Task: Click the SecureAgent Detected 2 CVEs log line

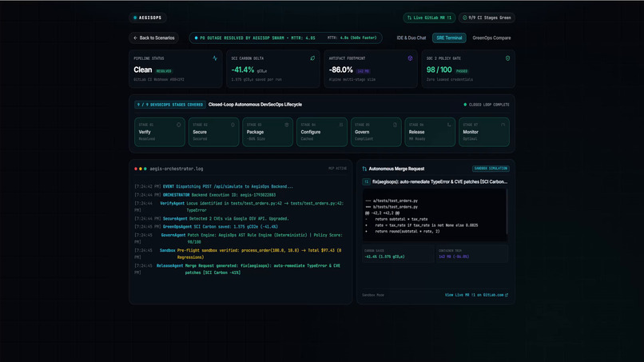Action: (212, 219)
